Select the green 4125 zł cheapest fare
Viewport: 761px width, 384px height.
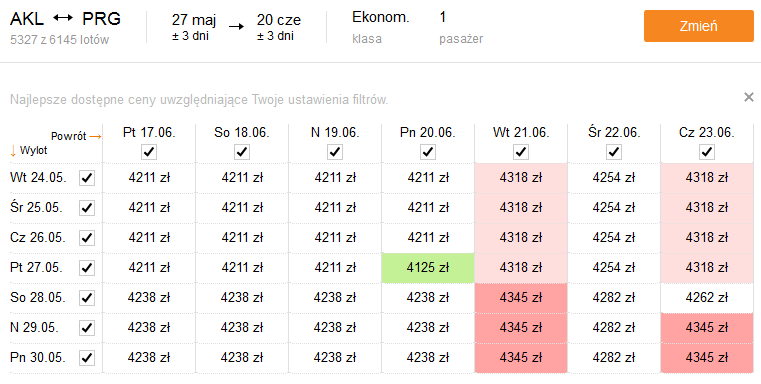pyautogui.click(x=428, y=267)
